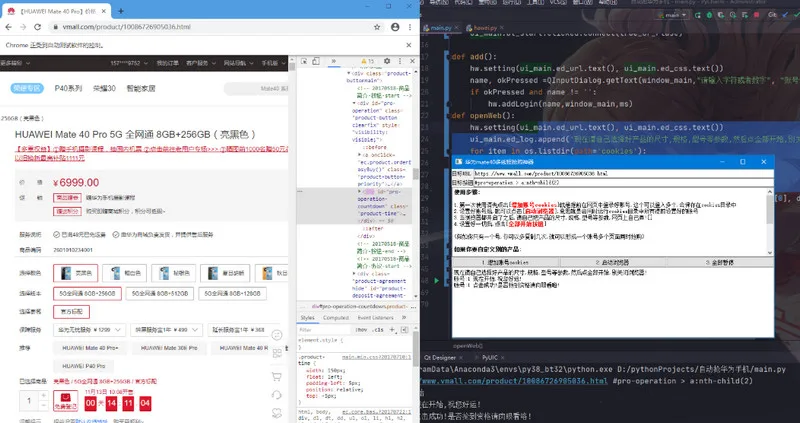Viewport: 800px width, 423px height.
Task: Add a new style rule with plus
Action: pyautogui.click(x=392, y=330)
